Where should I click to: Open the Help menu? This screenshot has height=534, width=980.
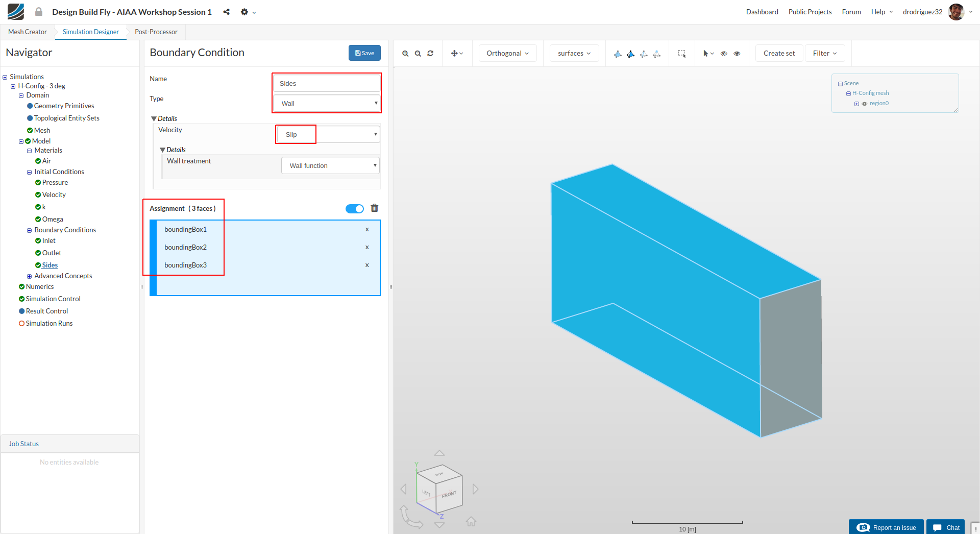point(882,12)
